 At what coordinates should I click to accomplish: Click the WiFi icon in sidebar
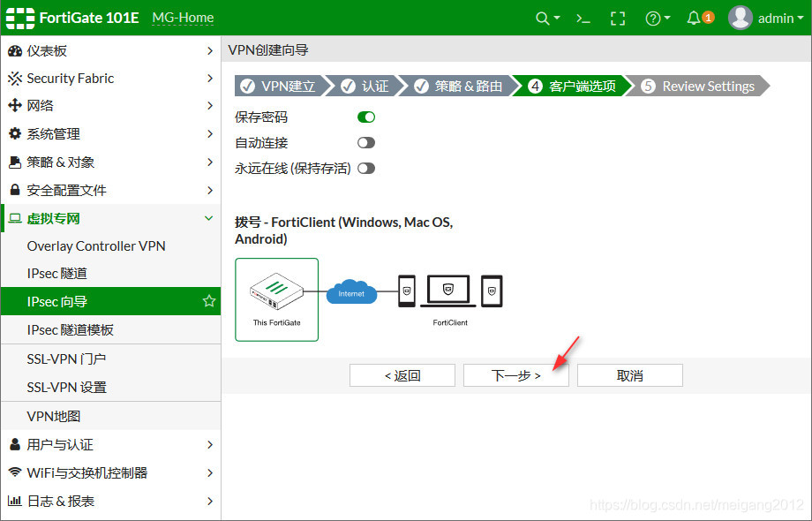pos(15,472)
